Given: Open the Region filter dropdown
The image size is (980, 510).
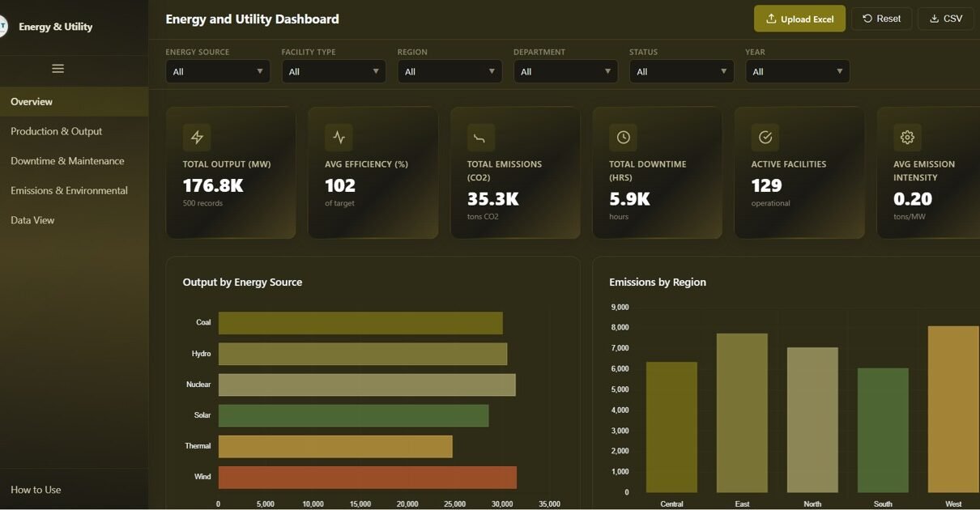Looking at the screenshot, I should coord(450,72).
